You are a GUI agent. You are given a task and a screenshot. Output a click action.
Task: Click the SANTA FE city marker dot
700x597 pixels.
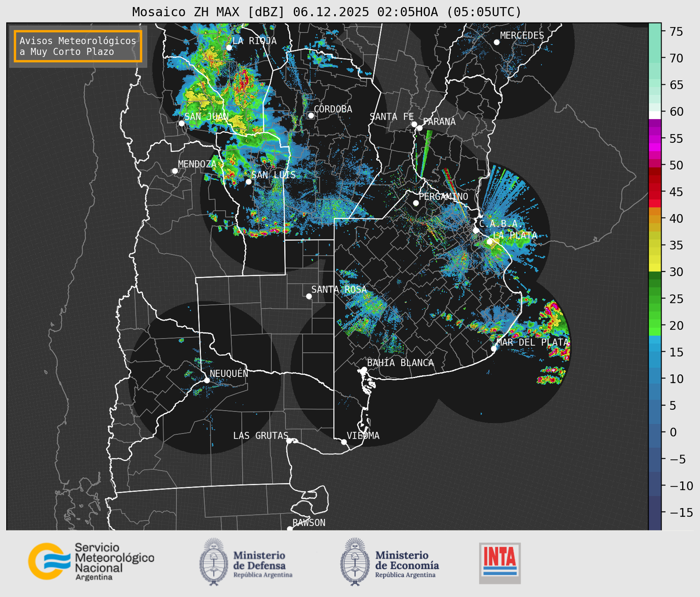pos(414,124)
